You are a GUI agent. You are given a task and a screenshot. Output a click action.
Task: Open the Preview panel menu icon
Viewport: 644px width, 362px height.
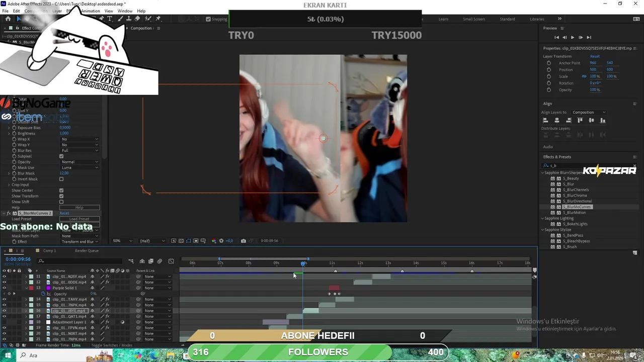tap(562, 28)
